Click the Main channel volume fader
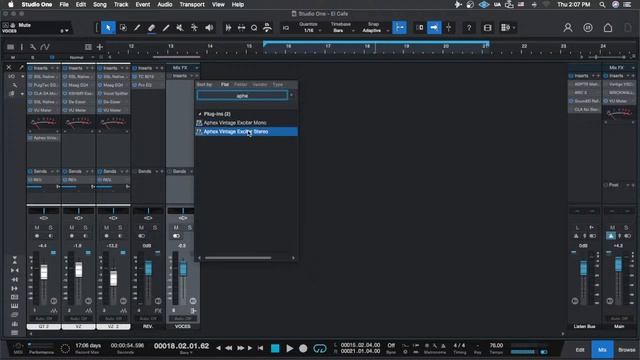The width and height of the screenshot is (640, 360). point(618,264)
